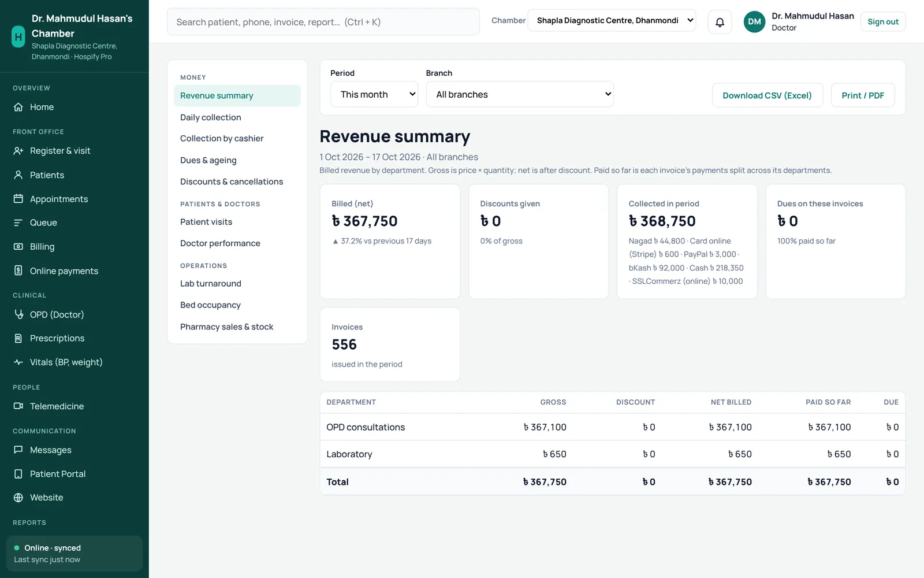Click the Patient Portal tablet icon
Image resolution: width=924 pixels, height=578 pixels.
click(x=18, y=474)
